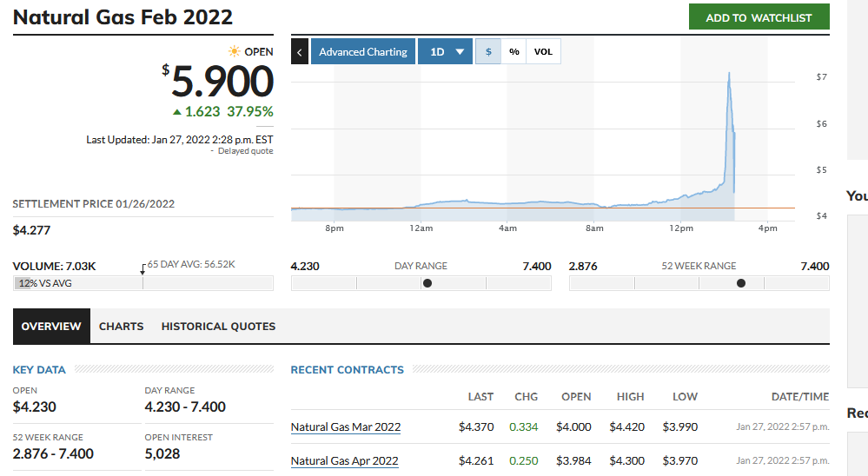Open the Historical Quotes tab
This screenshot has height=476, width=868.
coord(218,326)
